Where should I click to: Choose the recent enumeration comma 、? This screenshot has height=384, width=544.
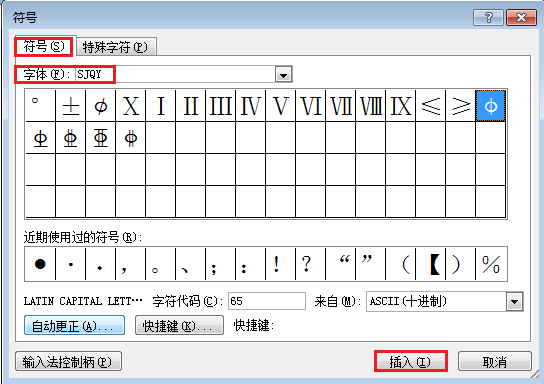(190, 264)
